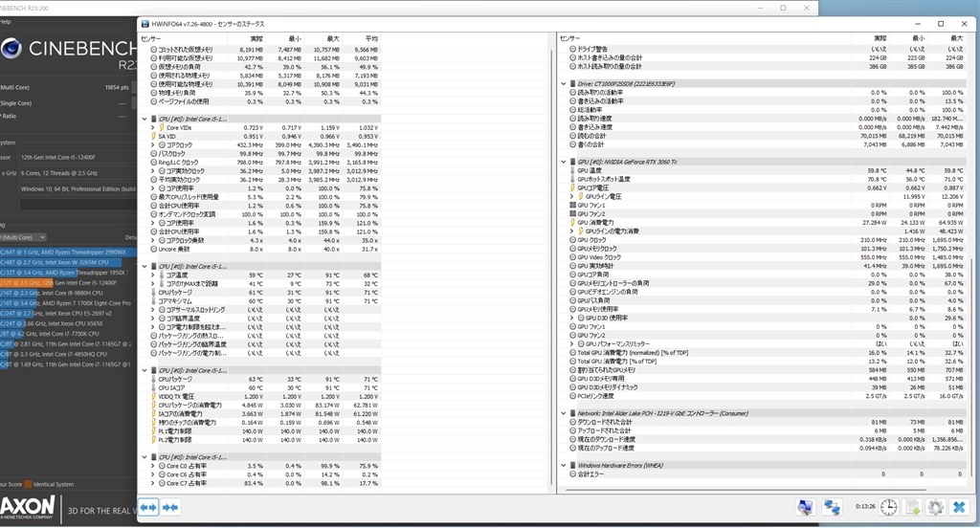
Task: Click the circle icon beside ページファイルの使用
Action: [154, 101]
